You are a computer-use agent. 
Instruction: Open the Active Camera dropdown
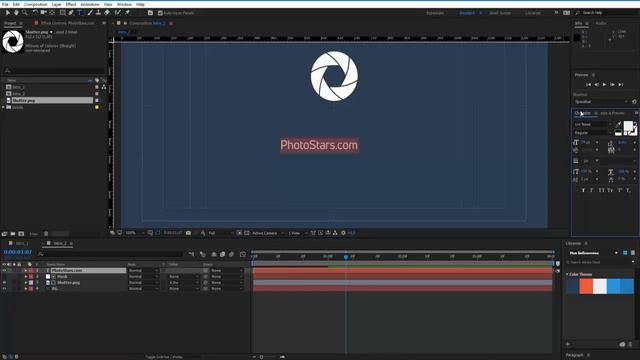point(268,233)
